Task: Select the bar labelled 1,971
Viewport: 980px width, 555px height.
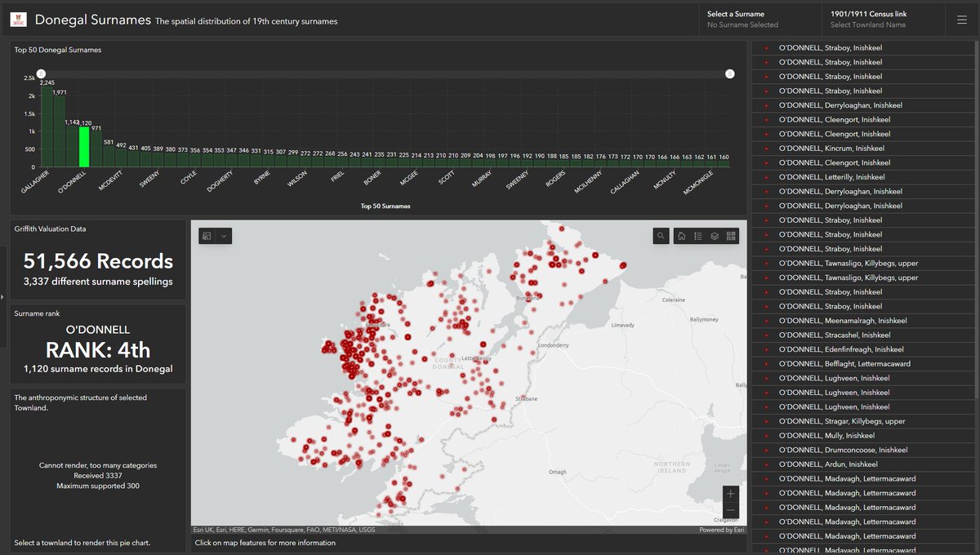Action: [x=59, y=132]
